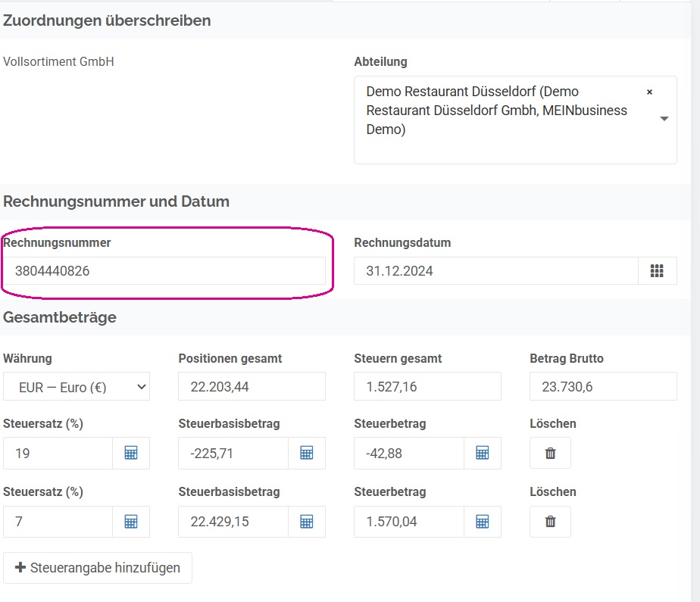The width and height of the screenshot is (700, 602).
Task: Click calculator icon beside Steuerbetrag -42,88
Action: (x=482, y=453)
